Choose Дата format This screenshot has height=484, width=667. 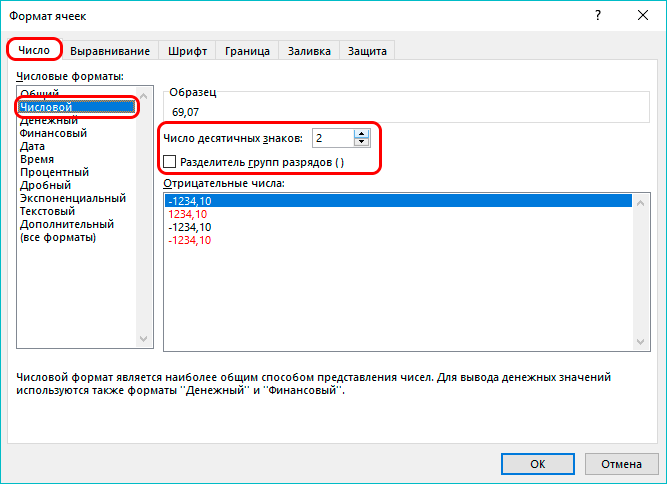click(32, 146)
